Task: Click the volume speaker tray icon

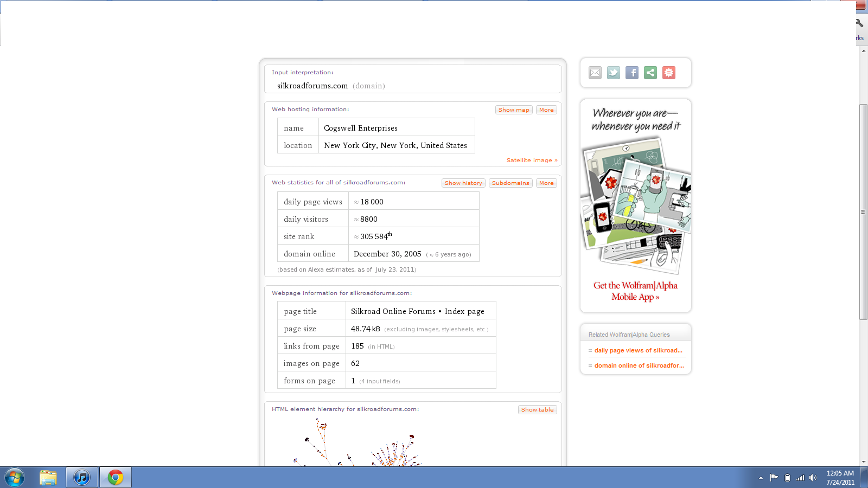Action: coord(813,478)
